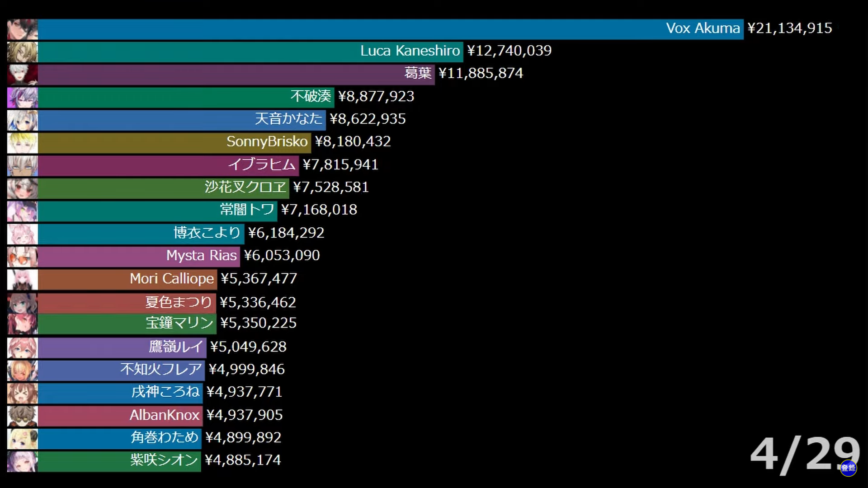Click the 角巻わため name label
This screenshot has width=868, height=488.
click(x=165, y=437)
